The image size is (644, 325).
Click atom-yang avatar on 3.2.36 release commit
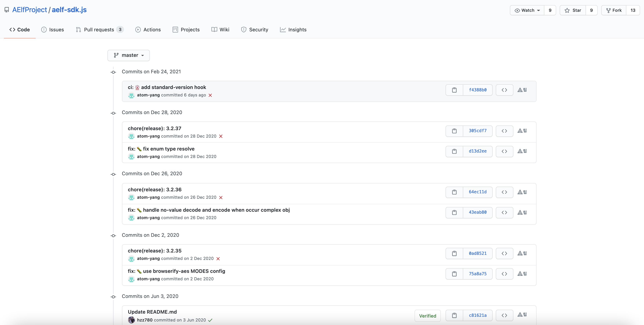pyautogui.click(x=131, y=198)
